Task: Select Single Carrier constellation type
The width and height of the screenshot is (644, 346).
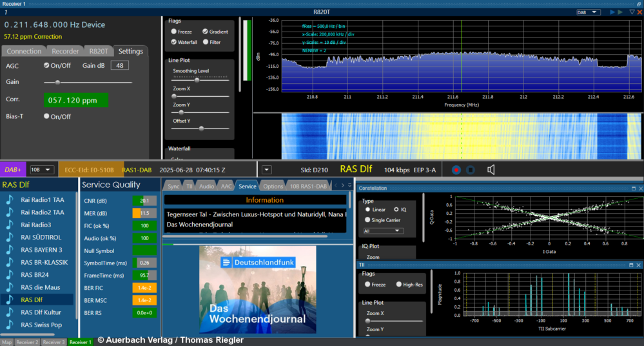Action: (x=367, y=220)
